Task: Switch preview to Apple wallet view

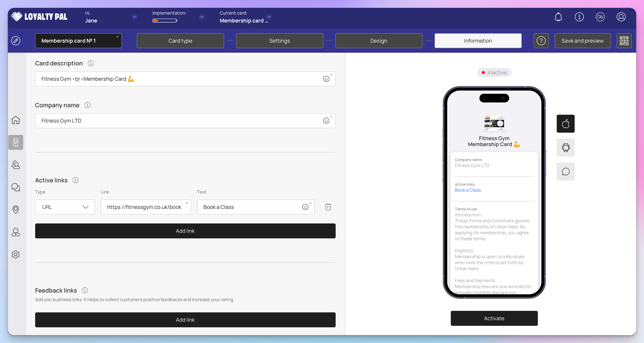Action: point(565,124)
